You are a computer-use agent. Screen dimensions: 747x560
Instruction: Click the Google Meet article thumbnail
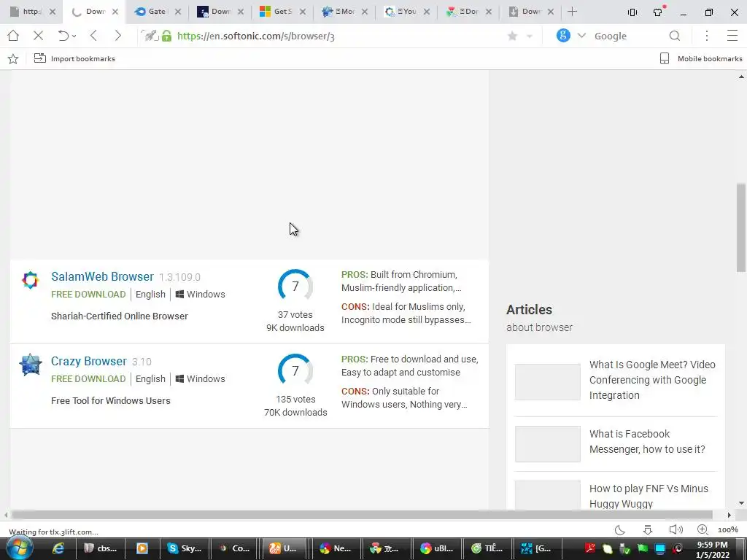tap(547, 382)
